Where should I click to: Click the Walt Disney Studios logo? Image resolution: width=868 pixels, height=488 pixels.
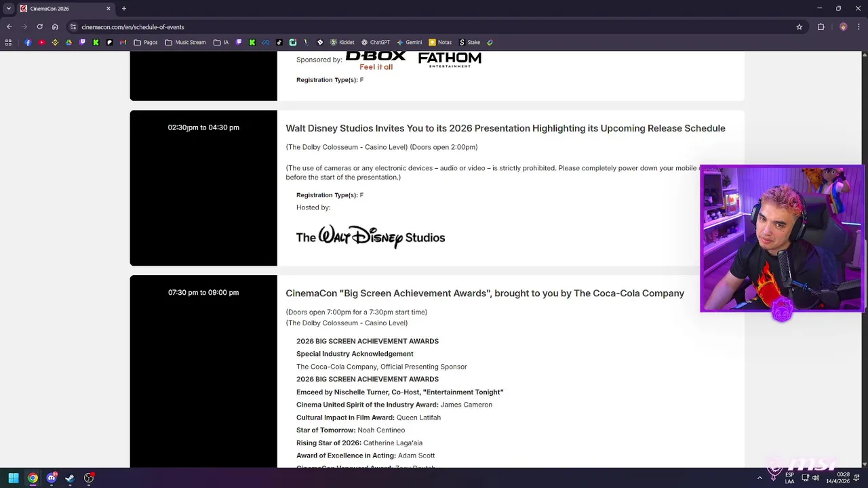[x=370, y=237]
